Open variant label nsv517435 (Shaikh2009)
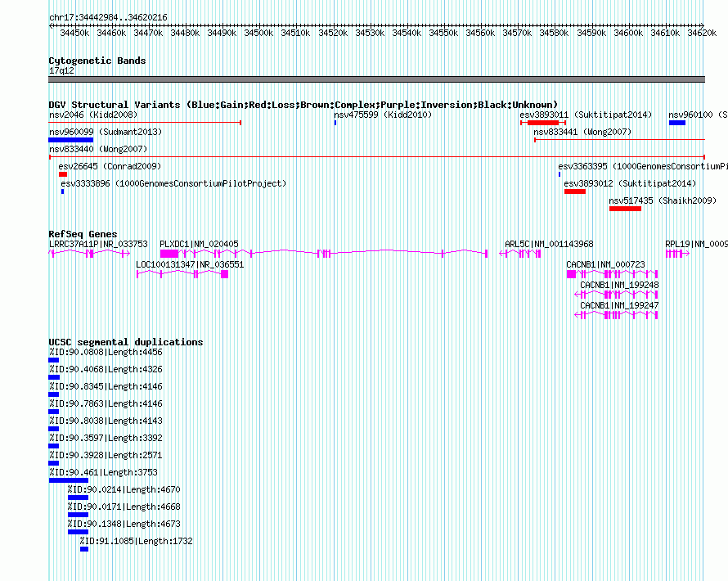728x581 pixels. coord(663,200)
